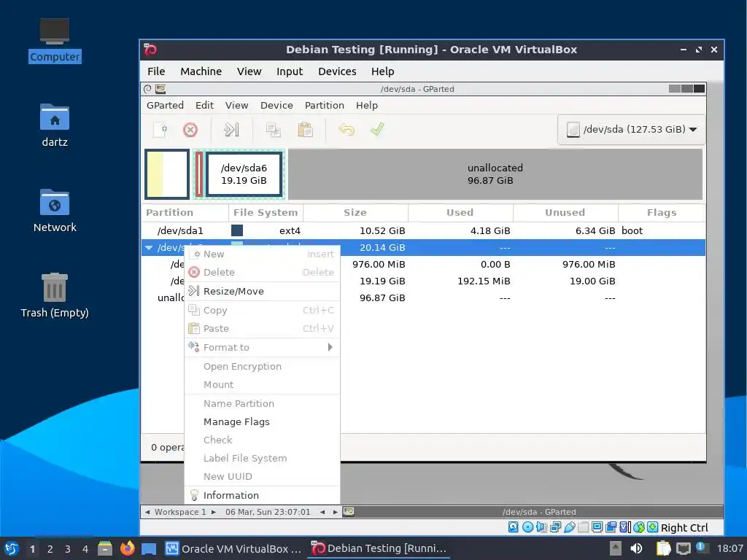
Task: Expand the Format to submenu arrow
Action: 330,347
